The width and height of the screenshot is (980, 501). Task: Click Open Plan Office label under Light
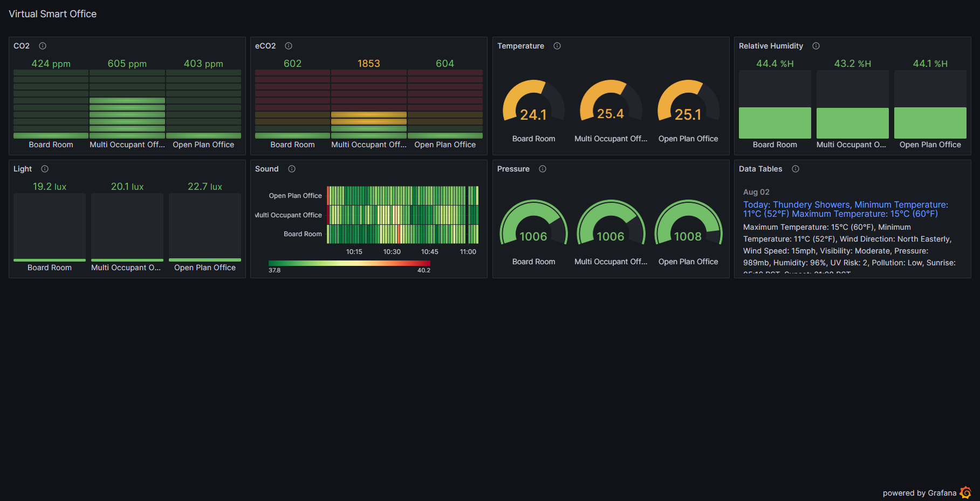tap(205, 267)
